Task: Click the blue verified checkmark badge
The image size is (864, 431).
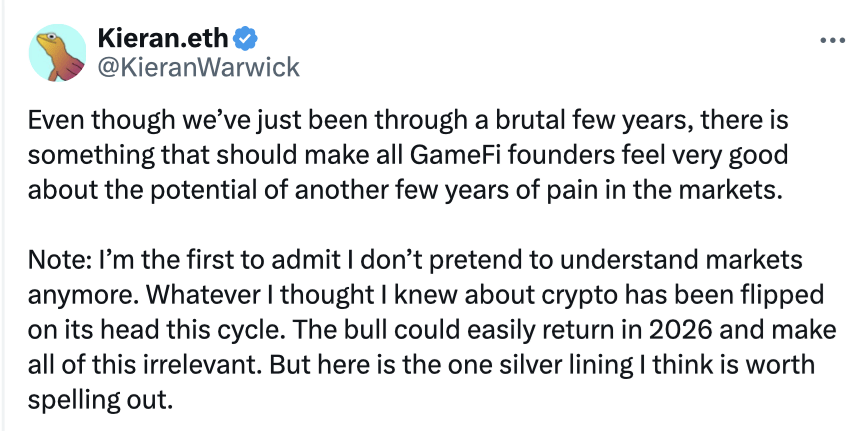Action: (247, 40)
